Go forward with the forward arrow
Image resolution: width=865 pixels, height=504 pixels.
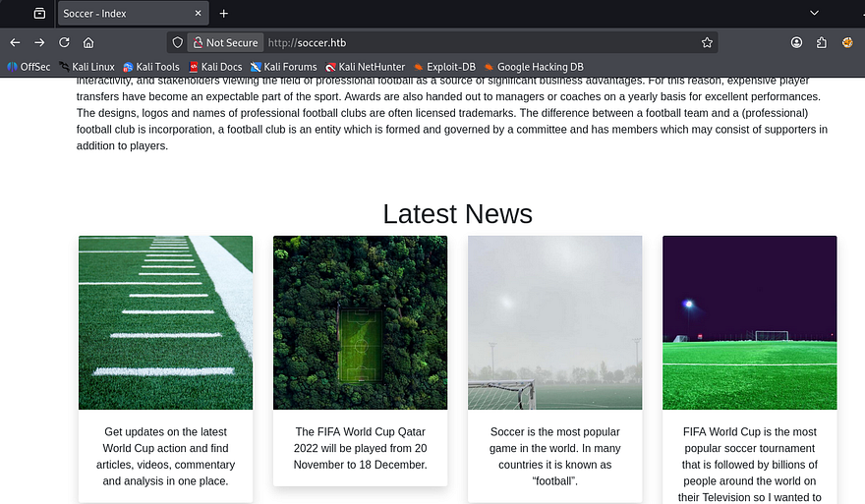pos(39,43)
